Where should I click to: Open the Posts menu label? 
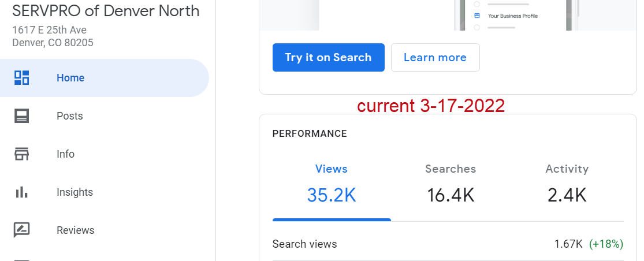coord(70,116)
